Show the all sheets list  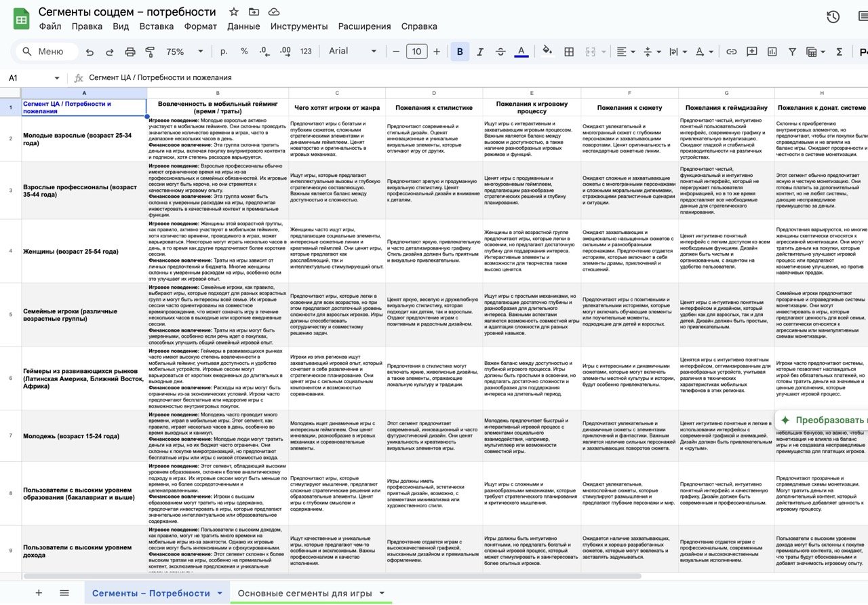click(64, 593)
